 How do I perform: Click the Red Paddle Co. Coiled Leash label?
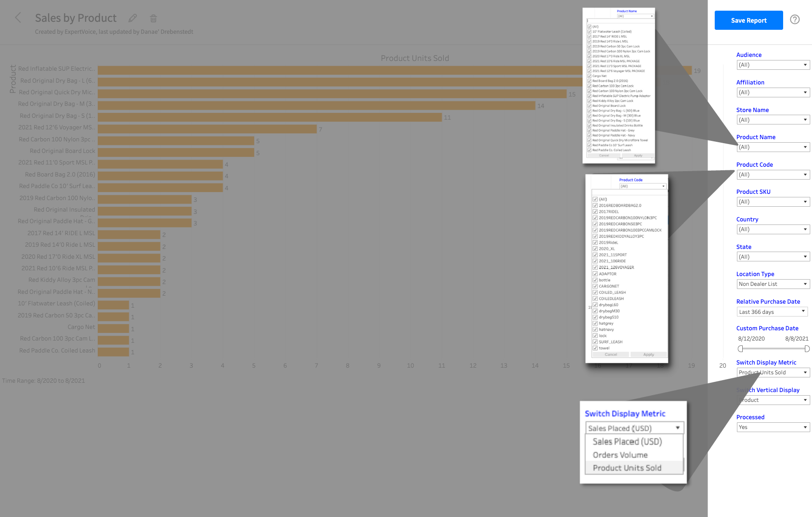pos(57,350)
